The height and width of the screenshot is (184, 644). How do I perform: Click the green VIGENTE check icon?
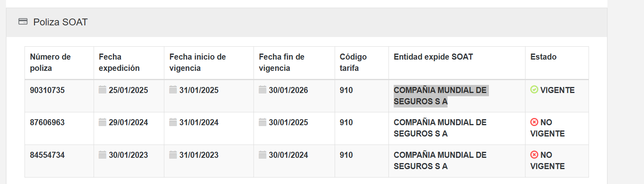coord(534,89)
